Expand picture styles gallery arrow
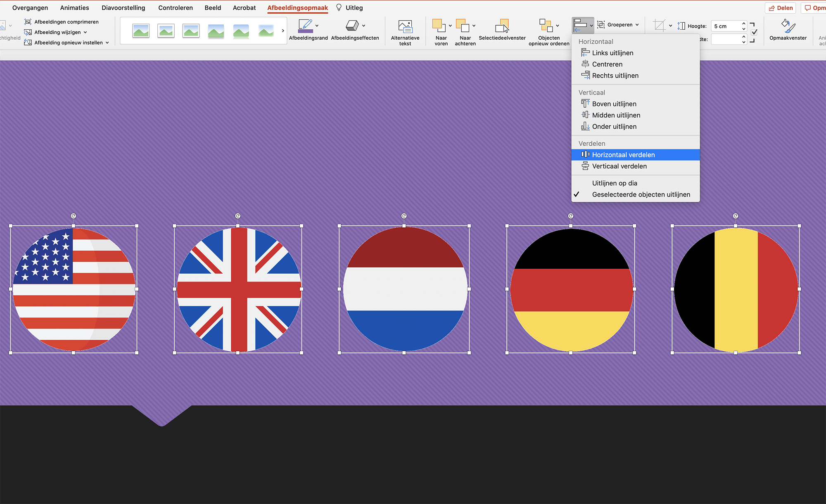 (x=283, y=31)
